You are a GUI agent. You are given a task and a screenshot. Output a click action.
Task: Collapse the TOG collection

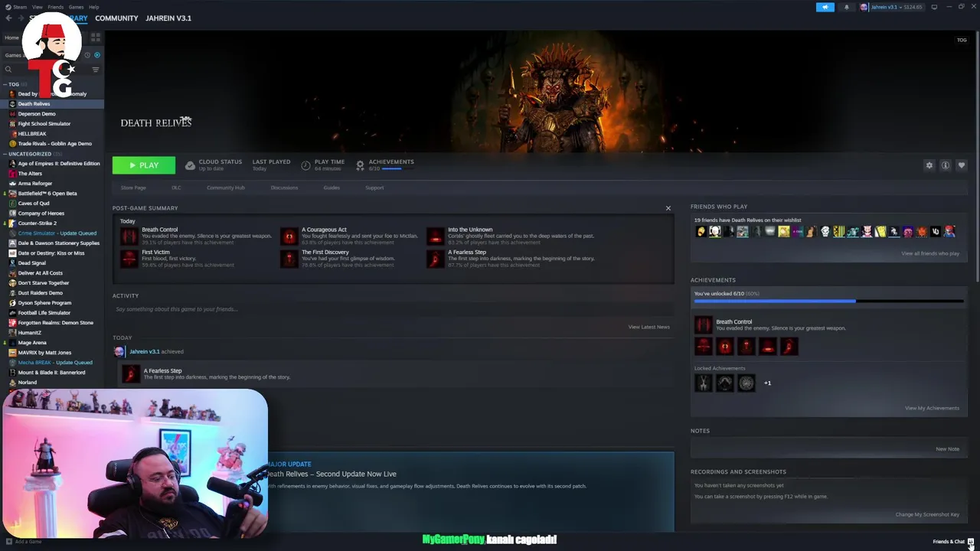click(x=4, y=84)
